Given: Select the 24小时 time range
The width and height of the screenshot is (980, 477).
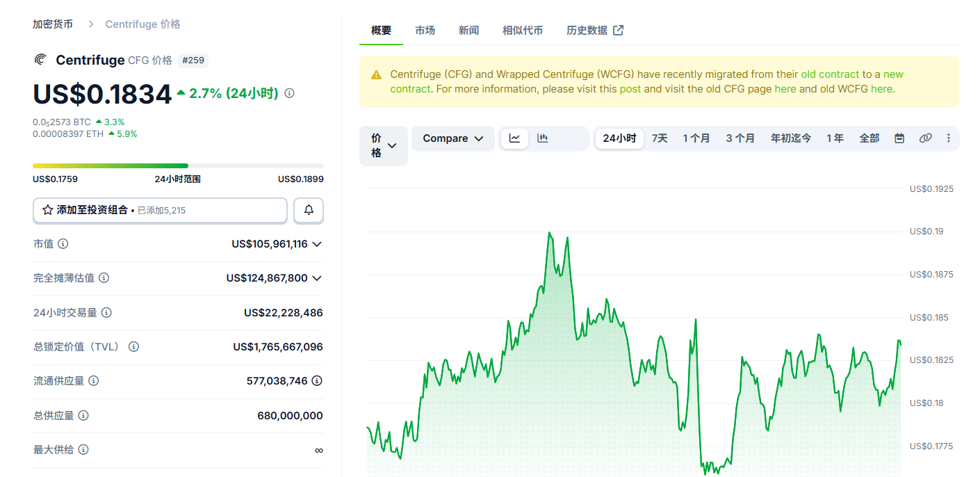Looking at the screenshot, I should [x=619, y=138].
